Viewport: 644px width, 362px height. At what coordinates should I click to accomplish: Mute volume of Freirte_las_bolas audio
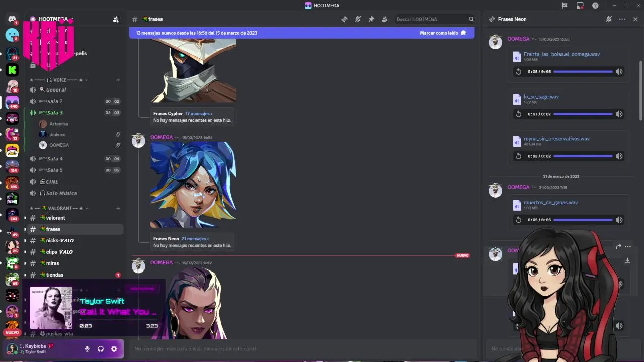click(619, 72)
